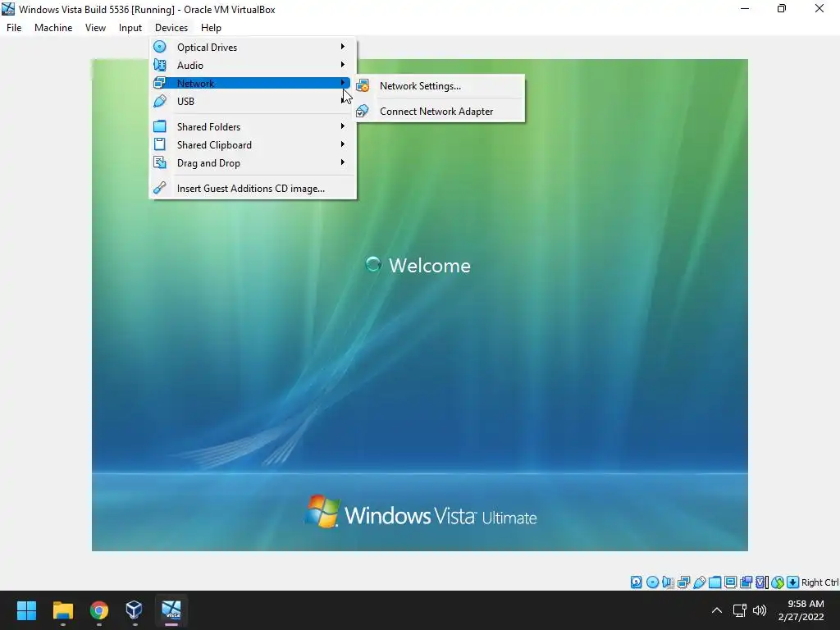Click the Network Settings gear icon in submenu

point(363,85)
